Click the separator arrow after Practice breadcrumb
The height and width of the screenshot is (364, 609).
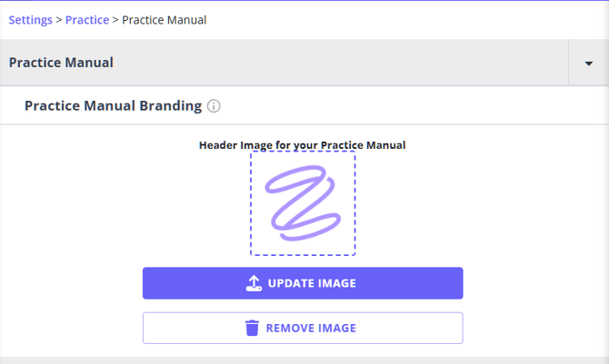pyautogui.click(x=115, y=19)
